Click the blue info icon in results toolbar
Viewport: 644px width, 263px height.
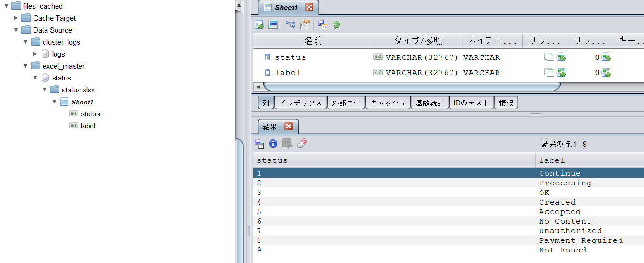273,143
